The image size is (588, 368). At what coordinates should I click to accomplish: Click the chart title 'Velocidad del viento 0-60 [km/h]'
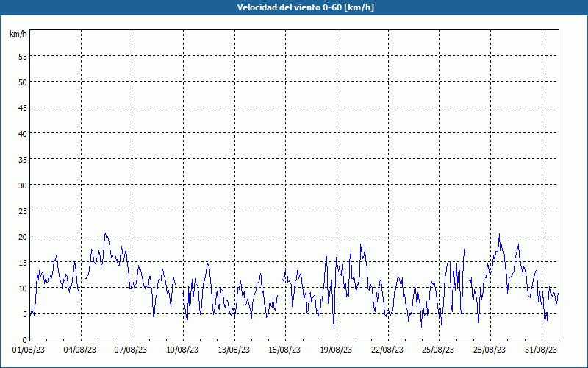point(306,7)
